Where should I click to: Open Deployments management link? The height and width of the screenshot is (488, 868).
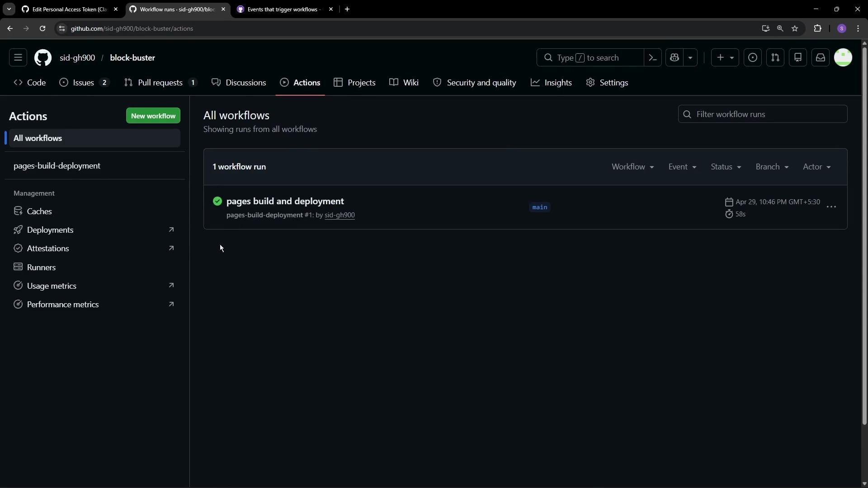click(94, 230)
